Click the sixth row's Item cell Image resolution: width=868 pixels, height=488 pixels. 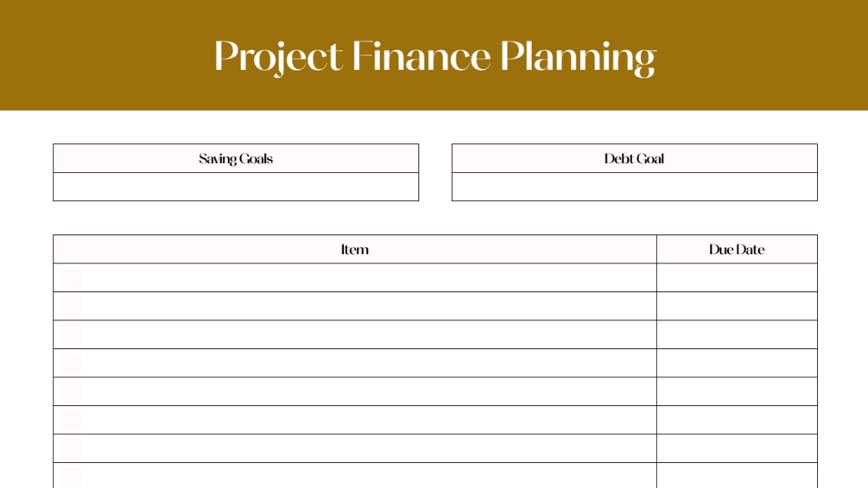(x=363, y=421)
